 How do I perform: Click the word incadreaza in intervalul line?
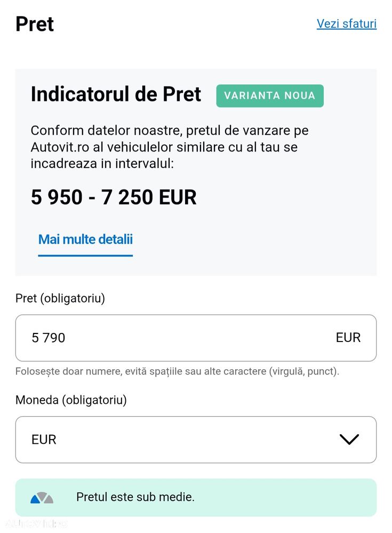point(65,163)
